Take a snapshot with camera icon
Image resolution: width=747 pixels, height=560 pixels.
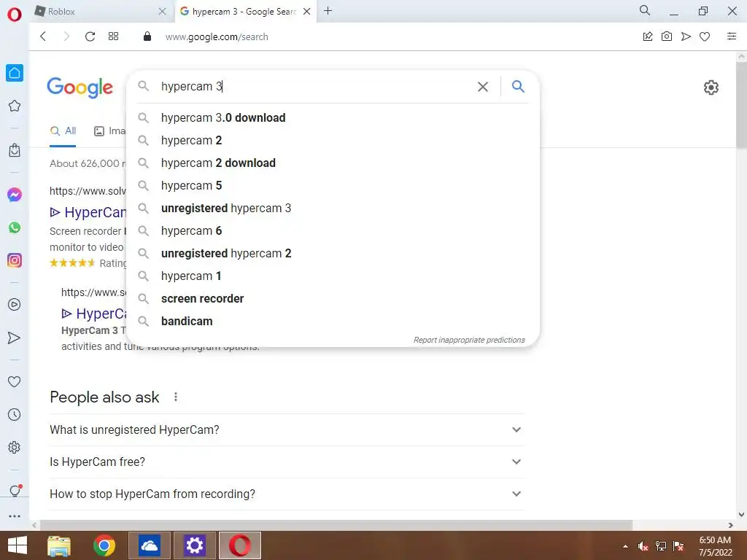(x=667, y=36)
